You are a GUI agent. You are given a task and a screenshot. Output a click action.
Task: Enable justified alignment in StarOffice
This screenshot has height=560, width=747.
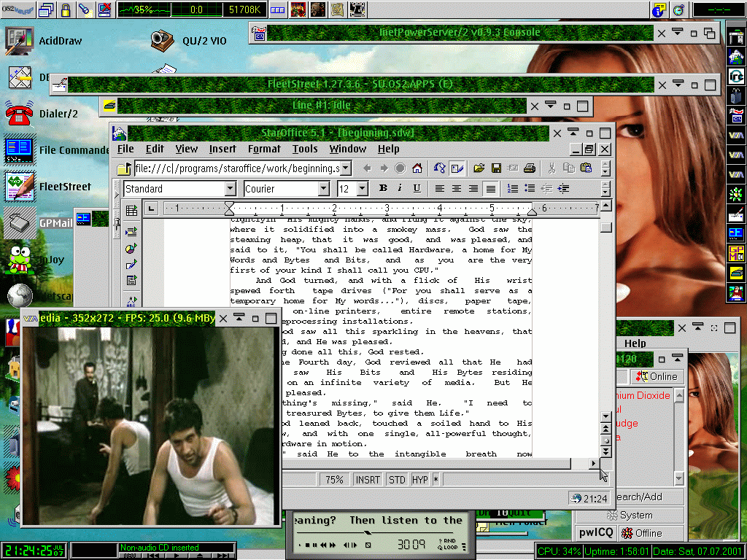490,189
